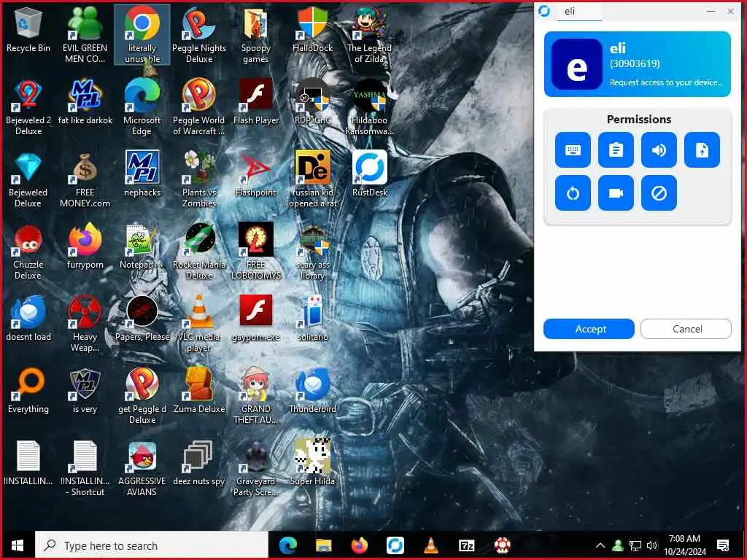The height and width of the screenshot is (560, 747).
Task: Select the RustDesk desktop shortcut
Action: click(x=370, y=175)
